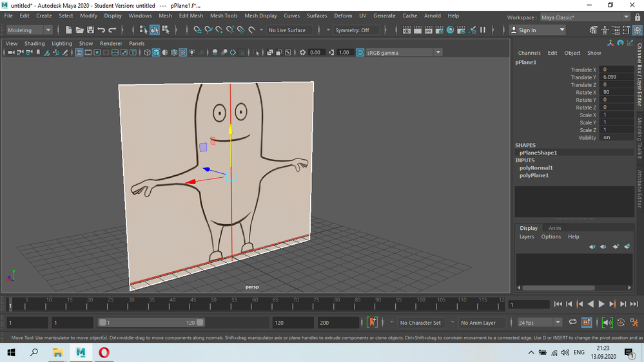Select by hierarchy and combinations icon

[143, 30]
